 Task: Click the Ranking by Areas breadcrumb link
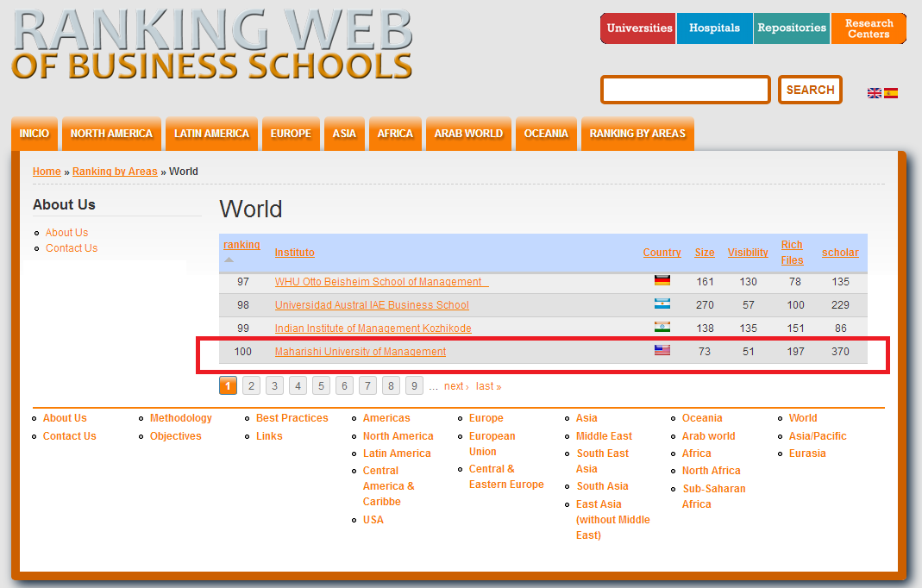point(115,172)
